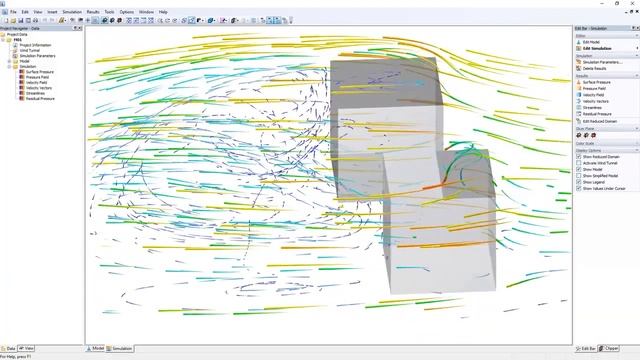Collapse the Simulation section in Edit Bar

click(637, 56)
